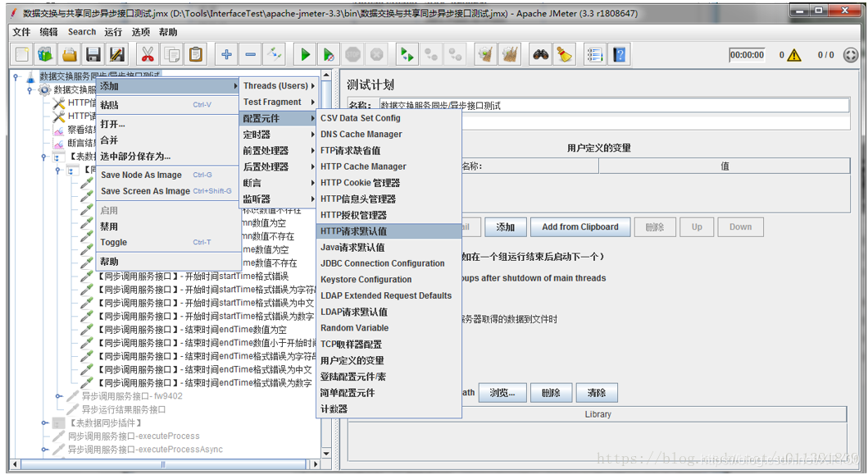Image resolution: width=868 pixels, height=475 pixels.
Task: Click 禁用 in context menu
Action: click(168, 226)
